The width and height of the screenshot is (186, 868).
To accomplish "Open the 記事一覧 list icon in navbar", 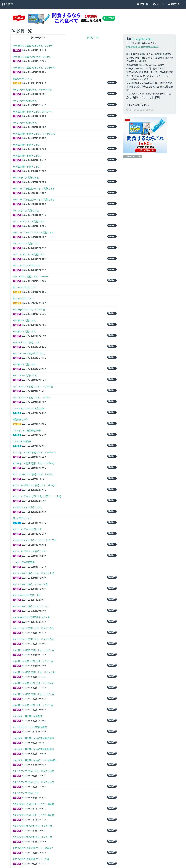I will point(138,4).
